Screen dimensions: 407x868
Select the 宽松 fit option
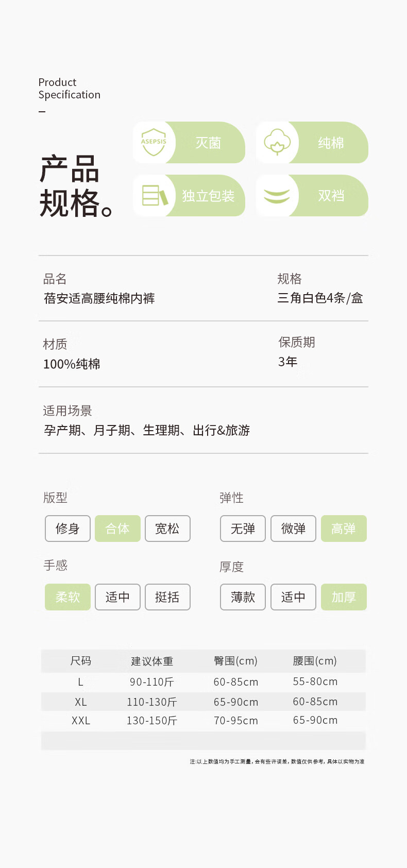[x=167, y=529]
